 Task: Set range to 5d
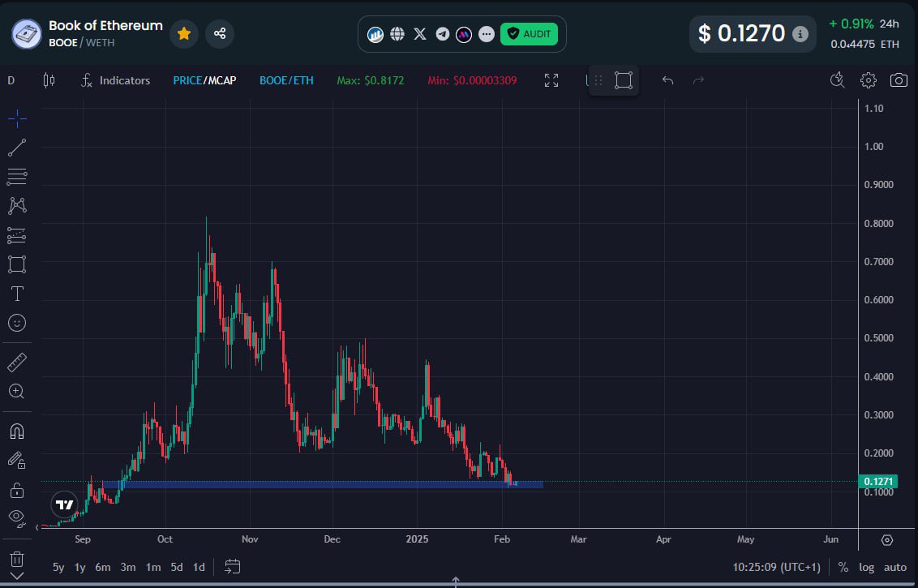[x=177, y=567]
